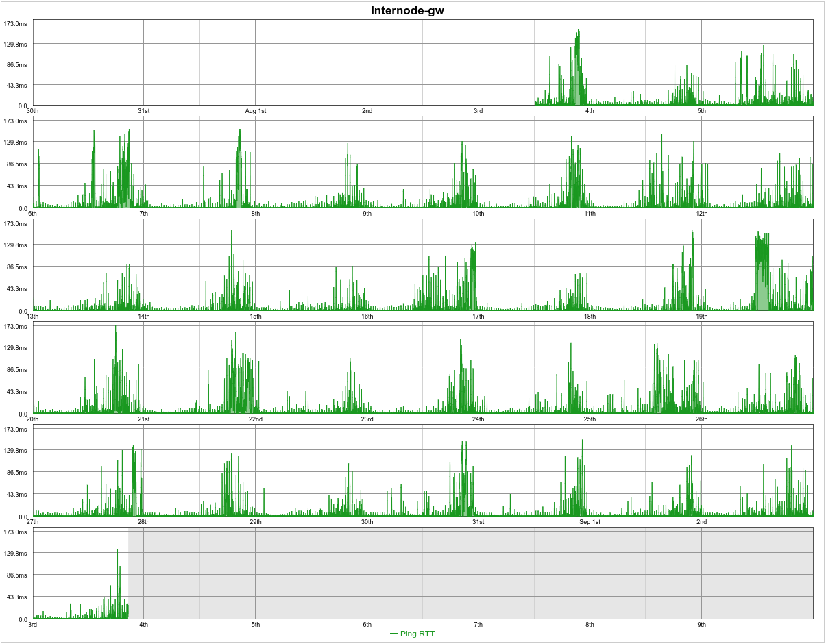Click the 173.0ms label in the 13th row
The height and width of the screenshot is (644, 826).
16,224
